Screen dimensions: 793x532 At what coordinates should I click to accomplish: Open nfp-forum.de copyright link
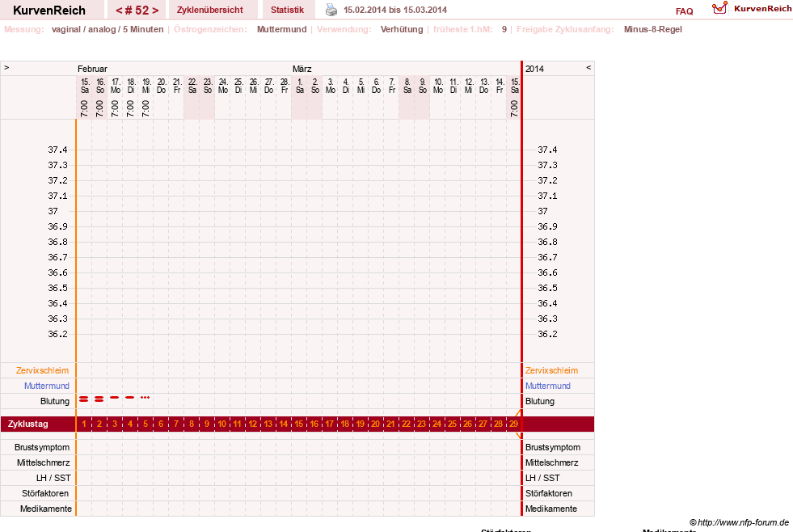(x=739, y=522)
